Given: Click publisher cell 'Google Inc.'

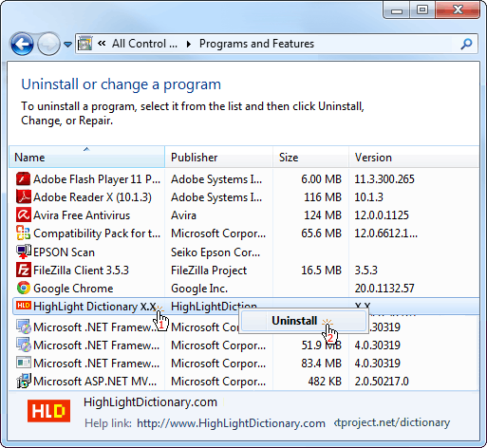Looking at the screenshot, I should click(x=199, y=289).
